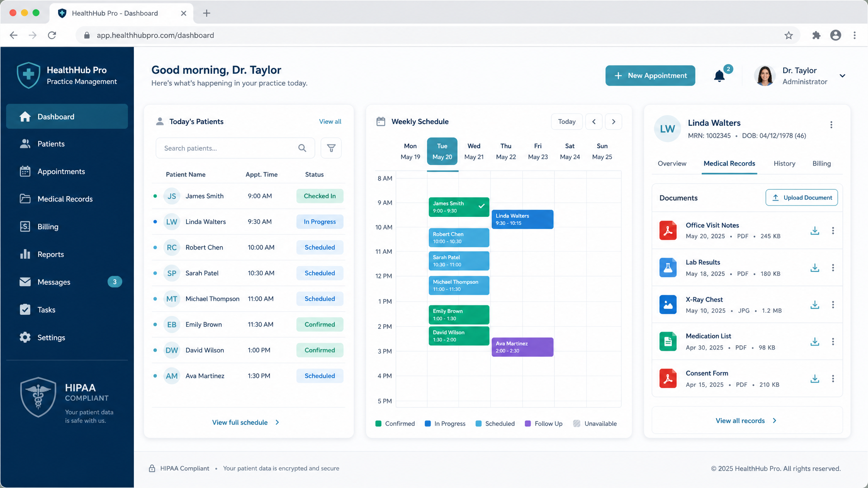Click the Office Visit Notes PDF icon
868x488 pixels.
[x=668, y=230]
